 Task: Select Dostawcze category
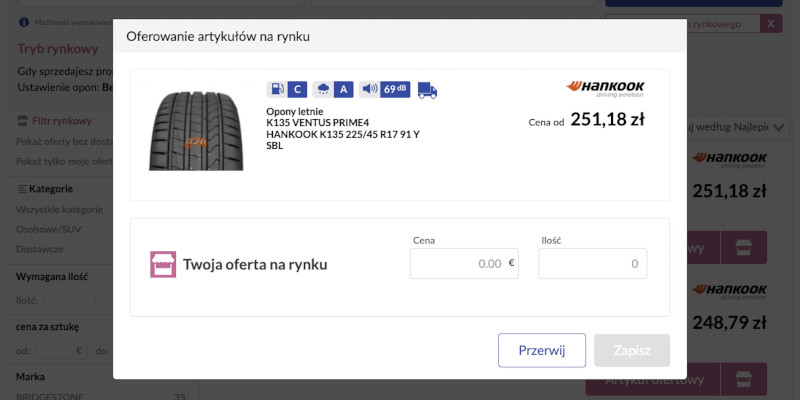pyautogui.click(x=40, y=249)
